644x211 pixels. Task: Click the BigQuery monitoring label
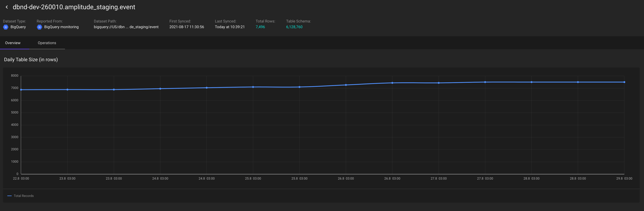(x=61, y=27)
